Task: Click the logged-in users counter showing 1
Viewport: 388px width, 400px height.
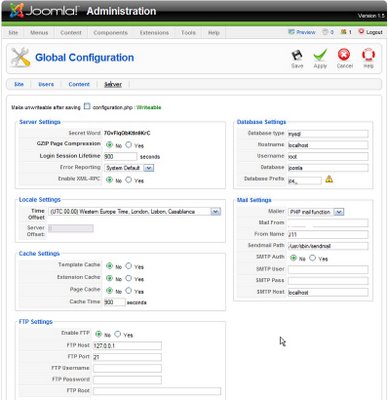Action: pyautogui.click(x=346, y=32)
